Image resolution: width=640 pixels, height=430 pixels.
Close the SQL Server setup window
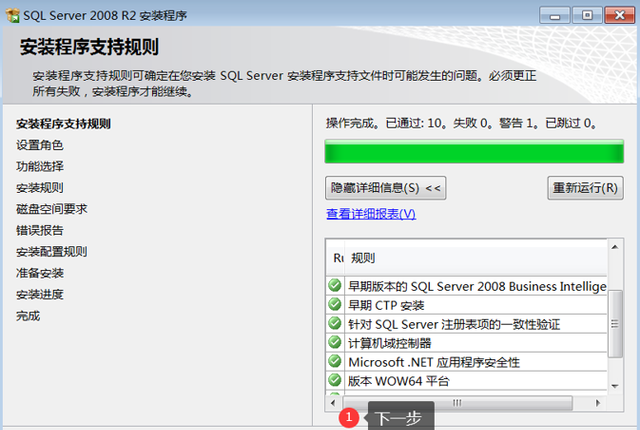[620, 16]
